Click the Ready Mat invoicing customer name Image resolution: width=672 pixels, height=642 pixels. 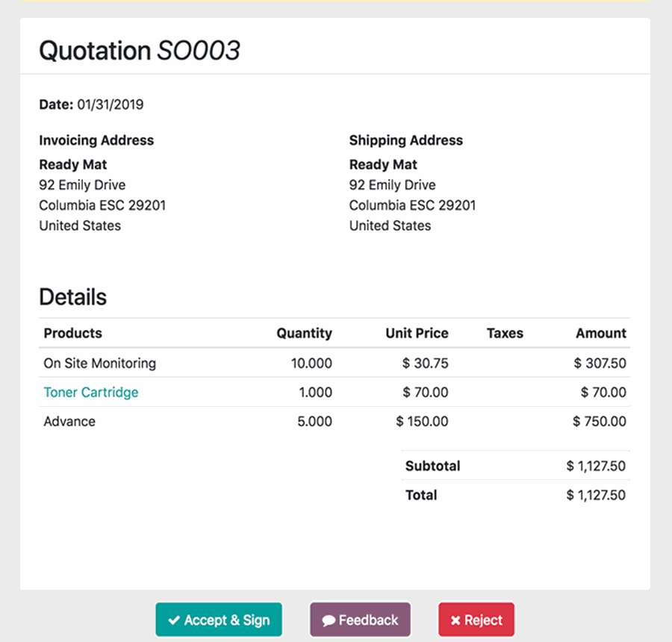tap(72, 164)
